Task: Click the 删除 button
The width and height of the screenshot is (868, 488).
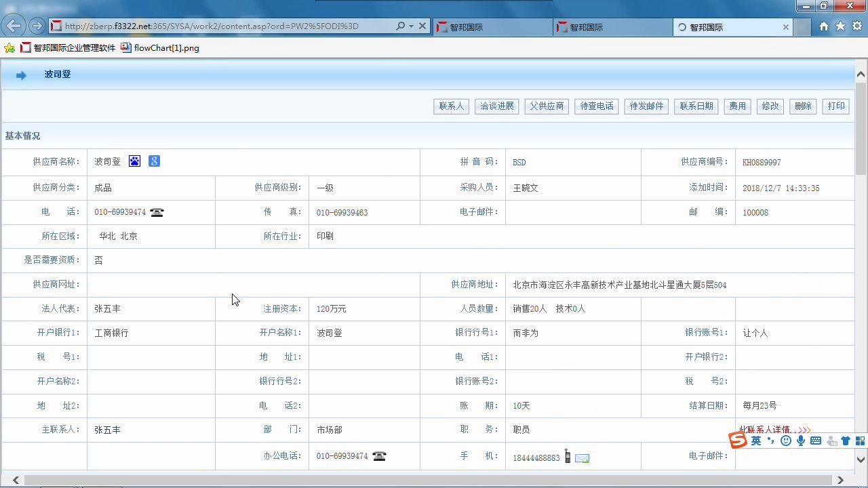Action: pyautogui.click(x=803, y=106)
